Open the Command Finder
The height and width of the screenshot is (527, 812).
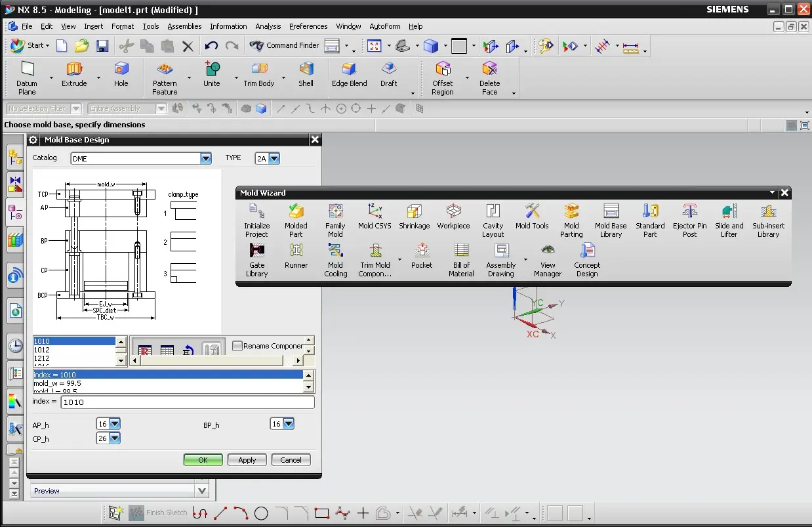[x=284, y=46]
